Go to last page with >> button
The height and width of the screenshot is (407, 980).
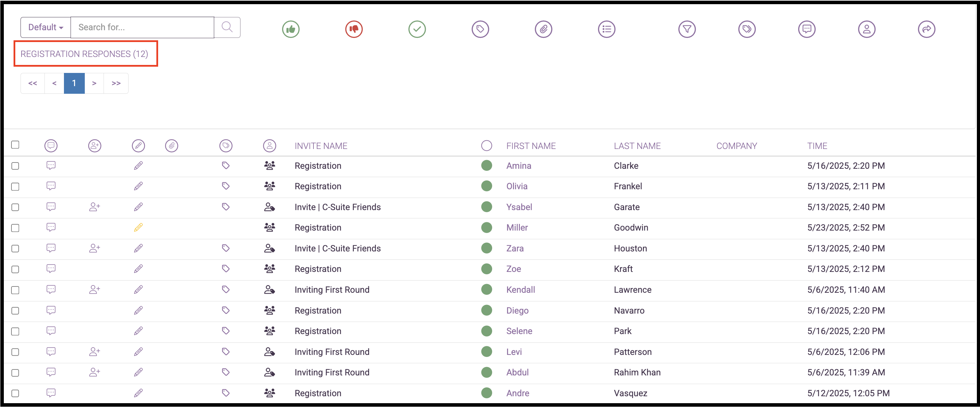point(116,83)
